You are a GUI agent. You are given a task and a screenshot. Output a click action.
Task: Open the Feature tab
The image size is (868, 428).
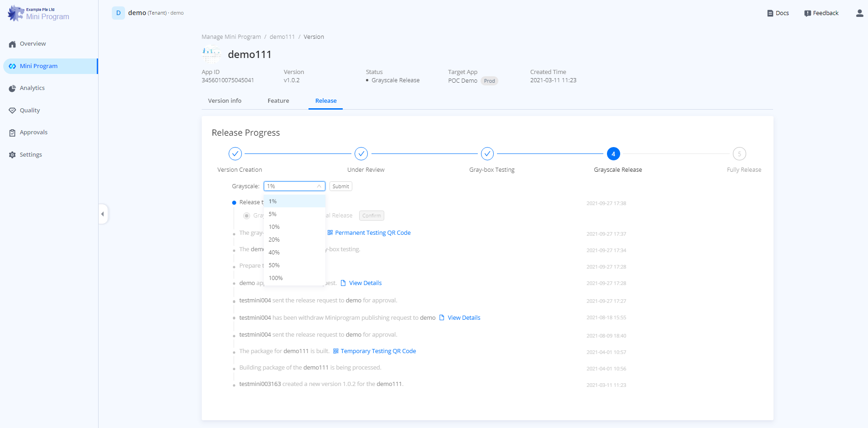pos(278,101)
